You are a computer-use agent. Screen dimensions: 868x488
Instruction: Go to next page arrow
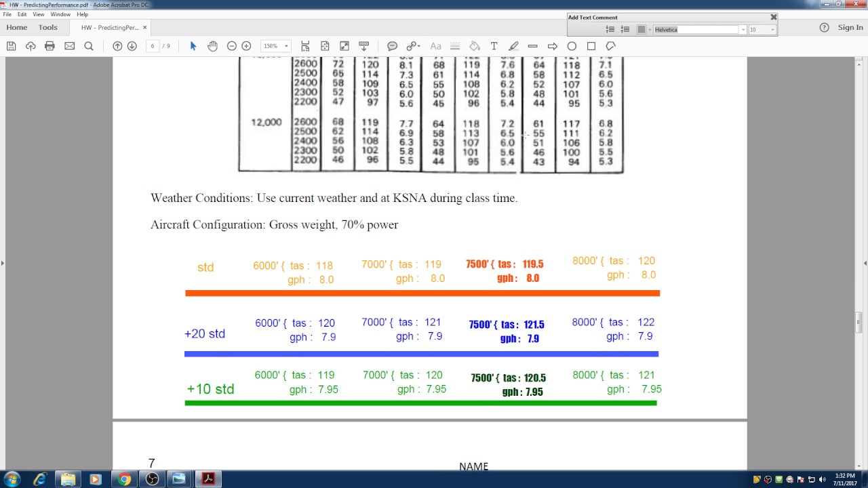[132, 46]
